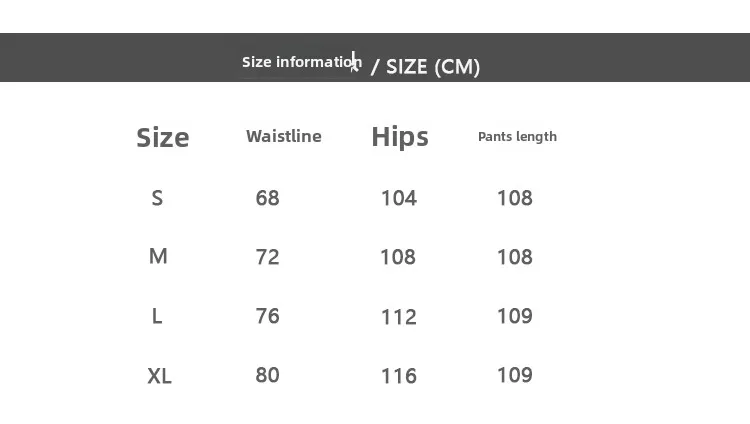Click the "Hips" column header
The width and height of the screenshot is (750, 424).
coord(400,137)
